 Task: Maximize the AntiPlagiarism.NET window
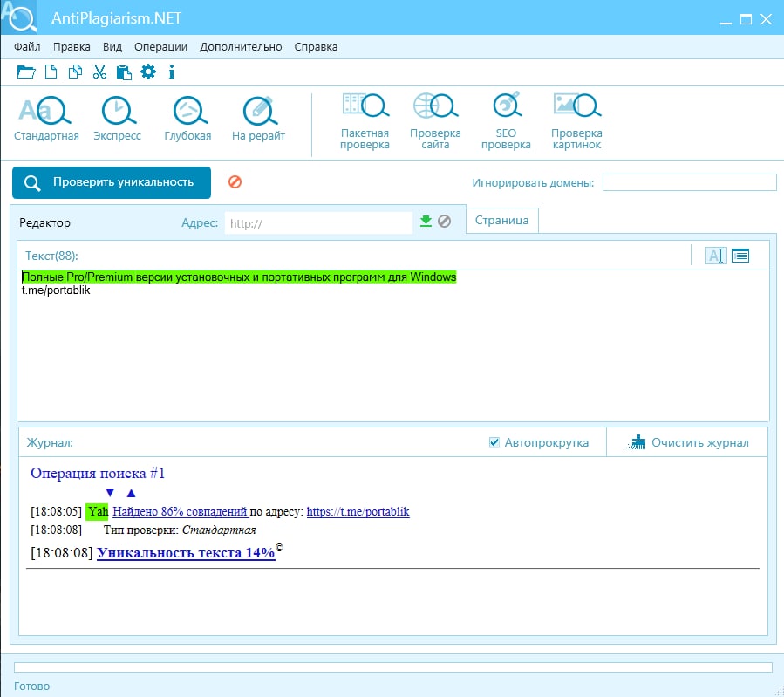[746, 19]
